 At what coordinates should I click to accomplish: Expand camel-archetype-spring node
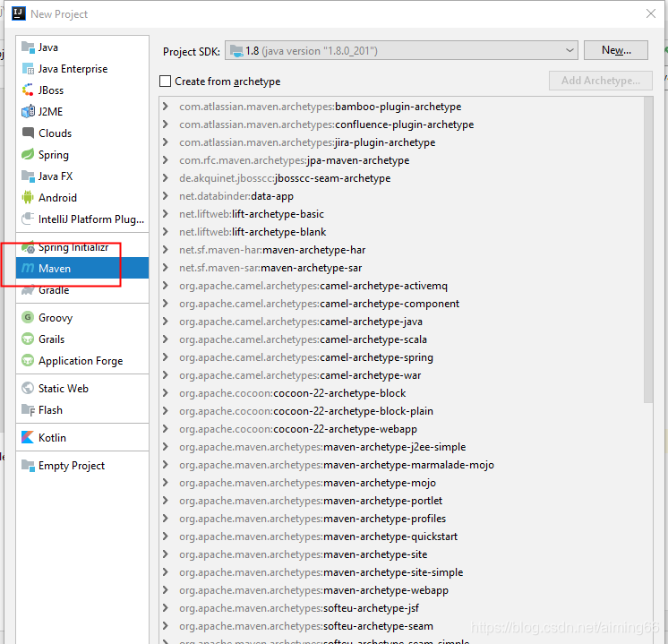pos(166,357)
